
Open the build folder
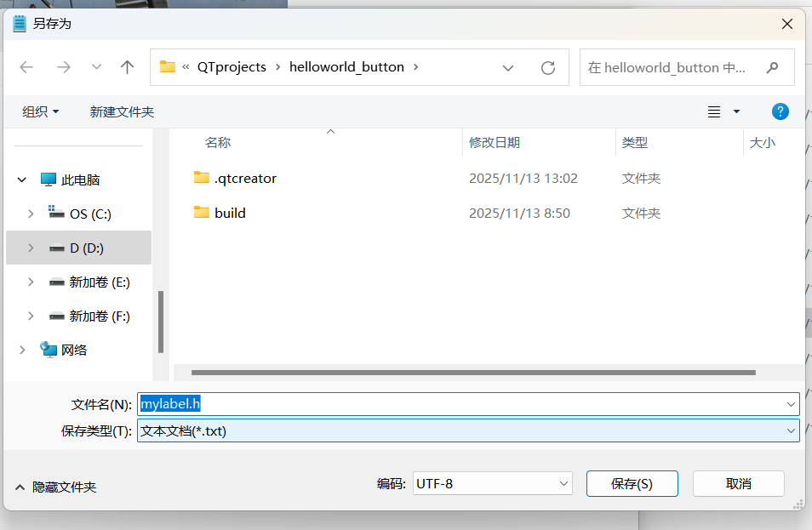coord(226,213)
